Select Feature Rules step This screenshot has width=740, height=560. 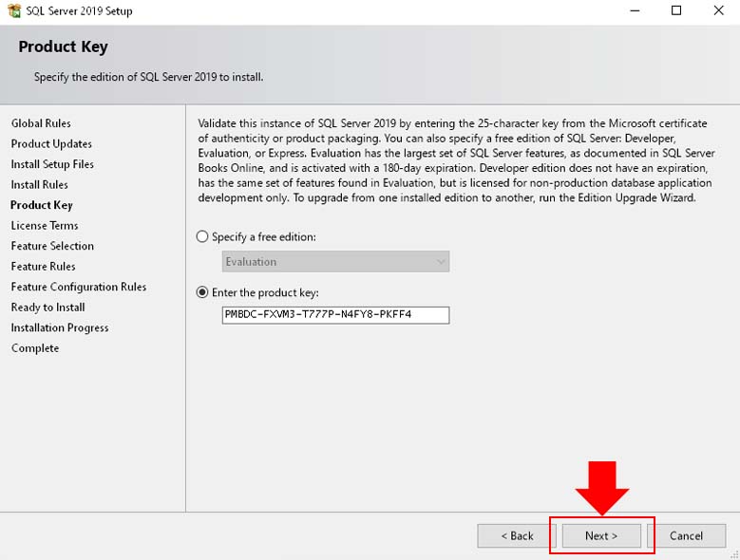pyautogui.click(x=44, y=267)
